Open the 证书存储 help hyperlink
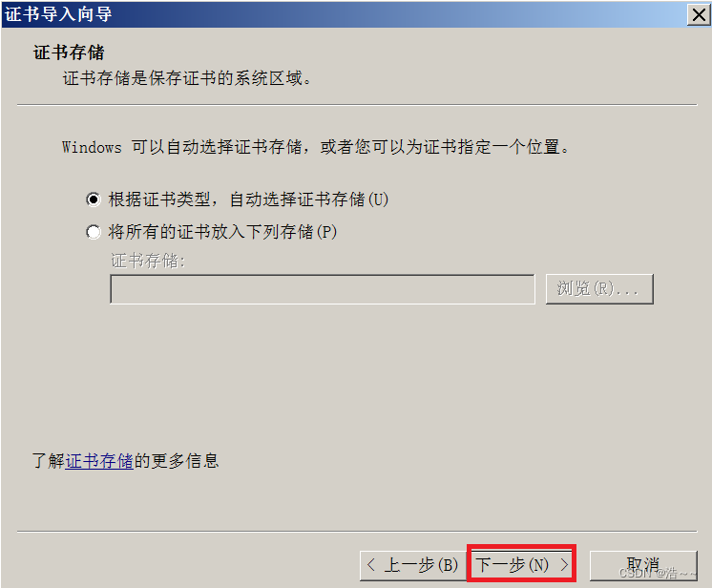The image size is (712, 588). click(99, 461)
